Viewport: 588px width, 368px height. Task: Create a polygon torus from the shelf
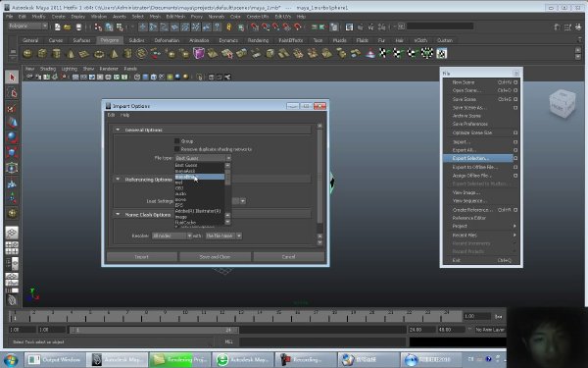coord(99,54)
